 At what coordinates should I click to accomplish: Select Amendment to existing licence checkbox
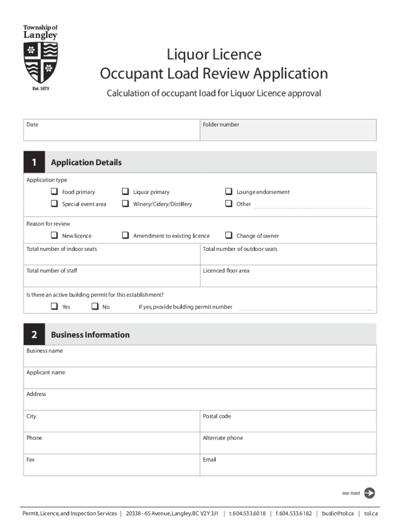(x=125, y=235)
